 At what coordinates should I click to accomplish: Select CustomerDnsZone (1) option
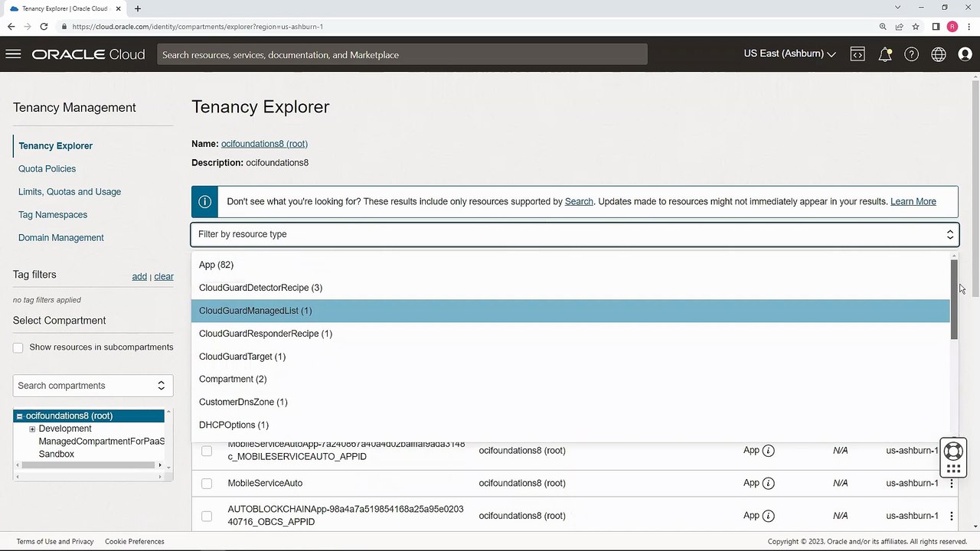[x=570, y=402]
